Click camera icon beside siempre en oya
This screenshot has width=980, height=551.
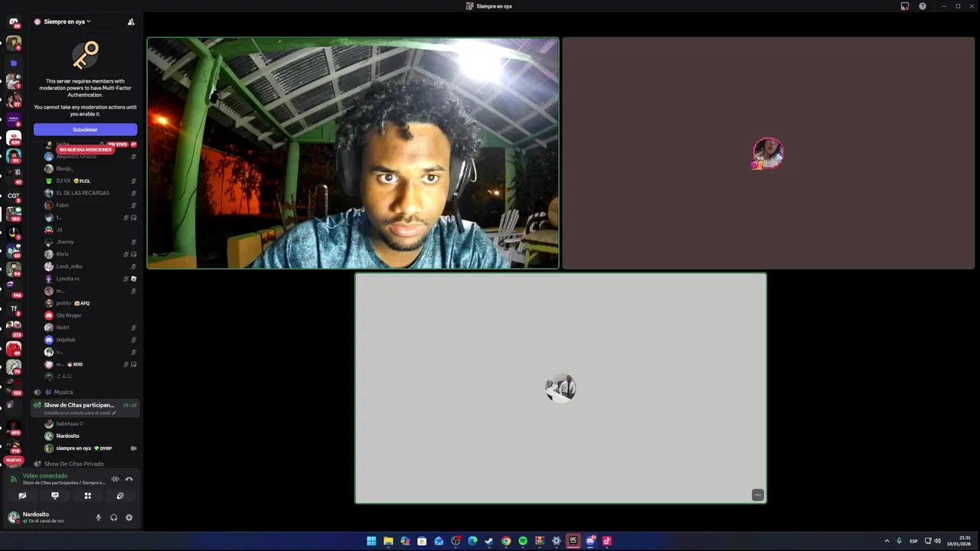[x=133, y=448]
